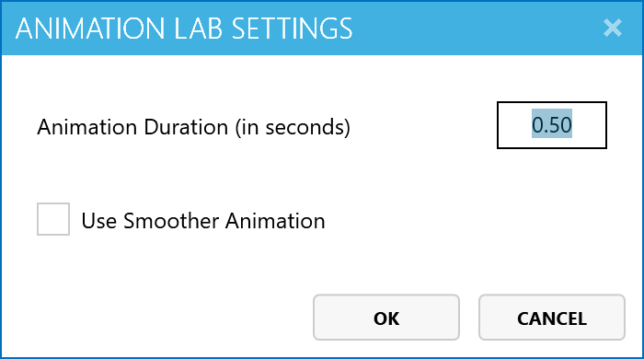
Task: Click the Use Smoother Animation label text
Action: (x=203, y=221)
